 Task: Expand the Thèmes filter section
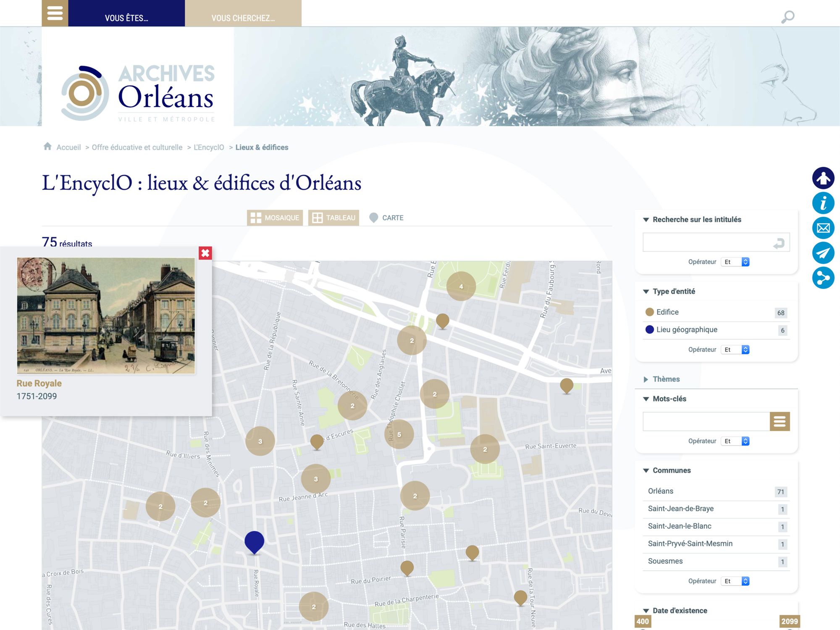pos(666,379)
